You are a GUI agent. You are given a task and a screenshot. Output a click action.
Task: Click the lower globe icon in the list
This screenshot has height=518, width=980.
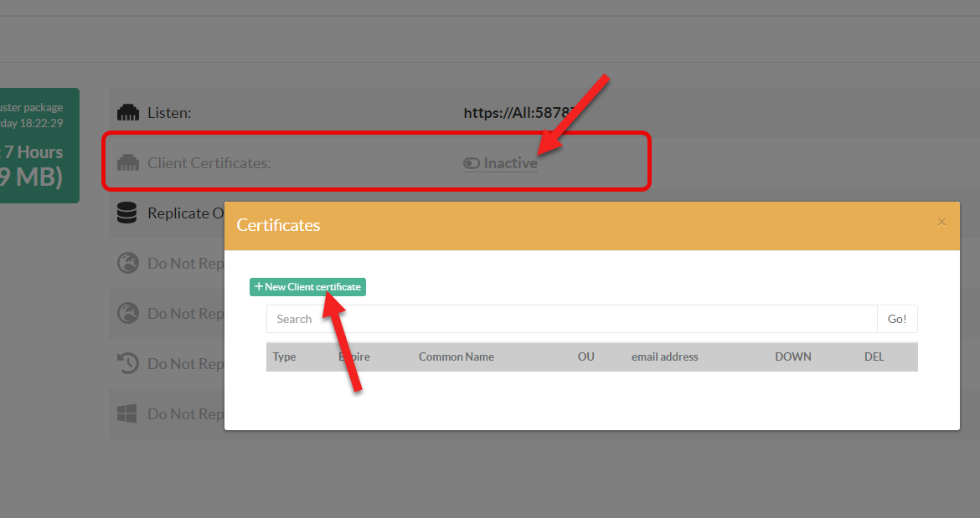point(127,314)
